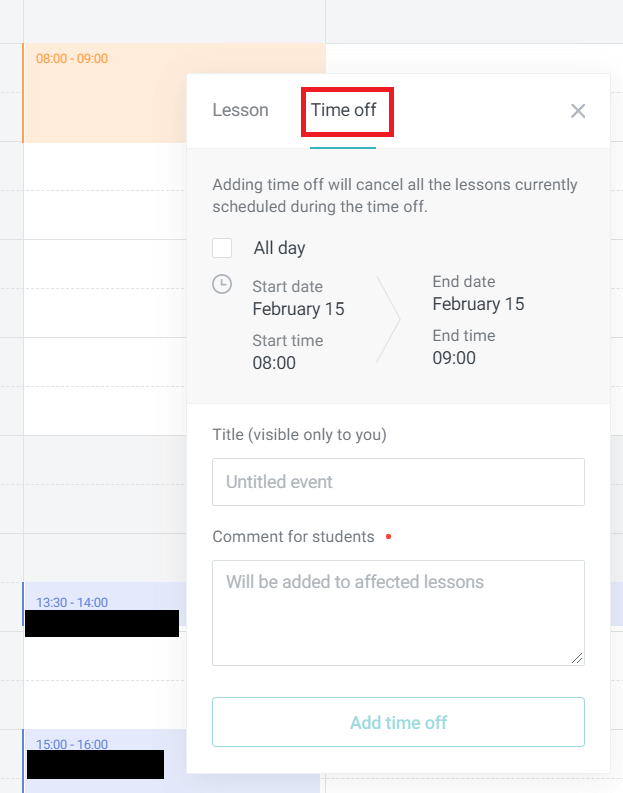
Task: Click the All day label text
Action: point(279,248)
